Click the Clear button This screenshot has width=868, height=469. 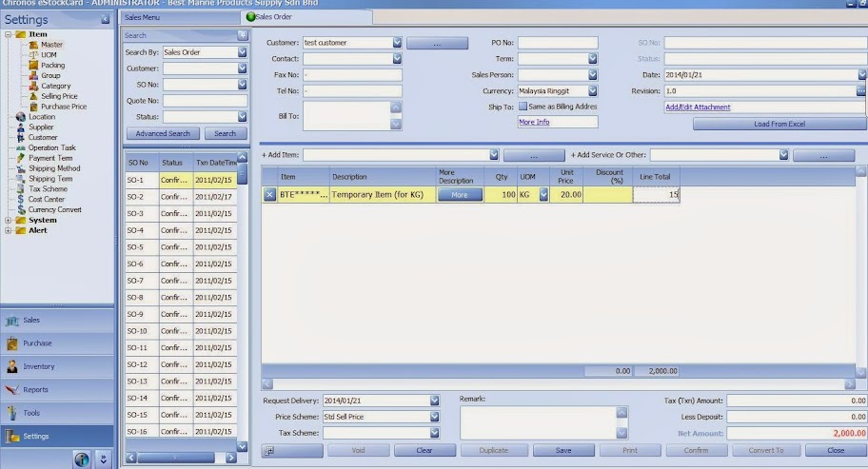(x=424, y=451)
